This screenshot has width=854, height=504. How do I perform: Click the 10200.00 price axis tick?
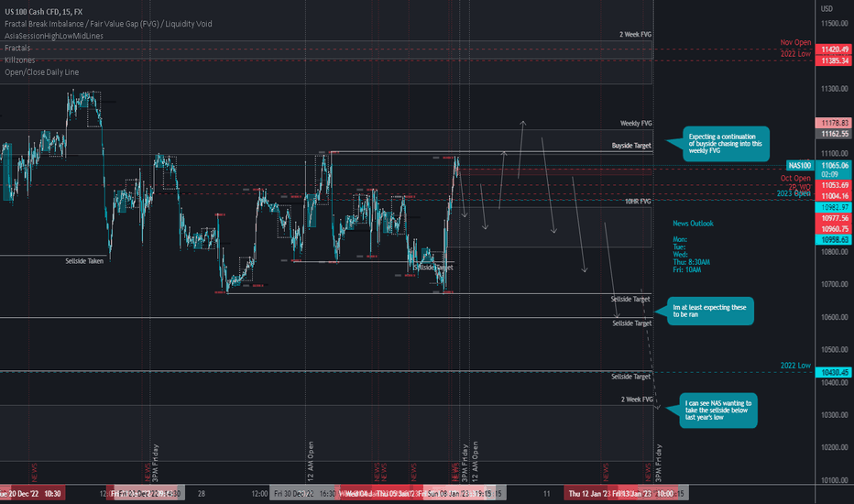tap(835, 447)
